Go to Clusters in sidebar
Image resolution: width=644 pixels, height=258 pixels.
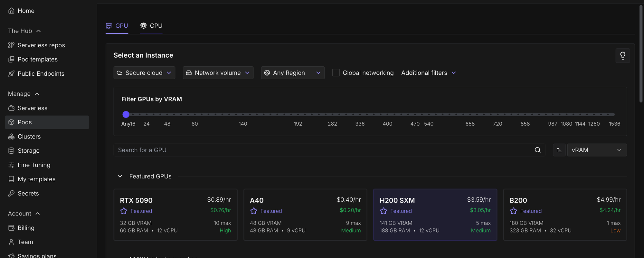pos(29,137)
